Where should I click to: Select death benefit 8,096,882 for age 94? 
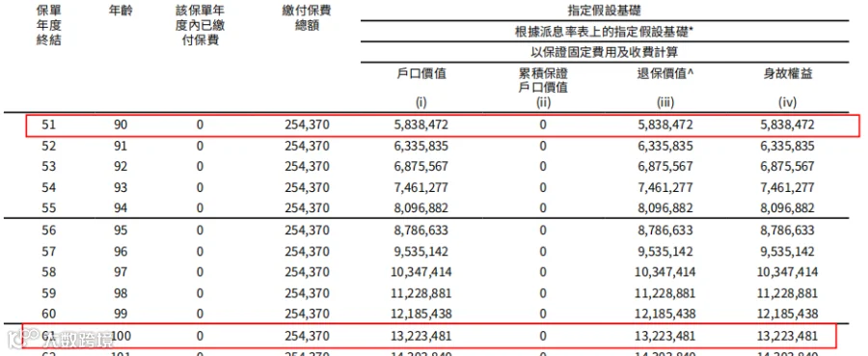click(x=788, y=208)
